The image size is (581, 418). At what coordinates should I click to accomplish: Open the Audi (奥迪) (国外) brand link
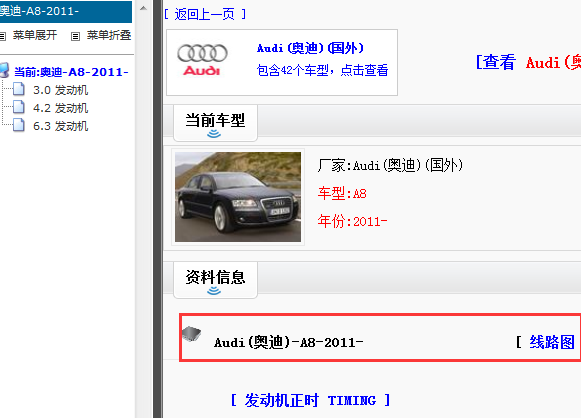(x=311, y=48)
